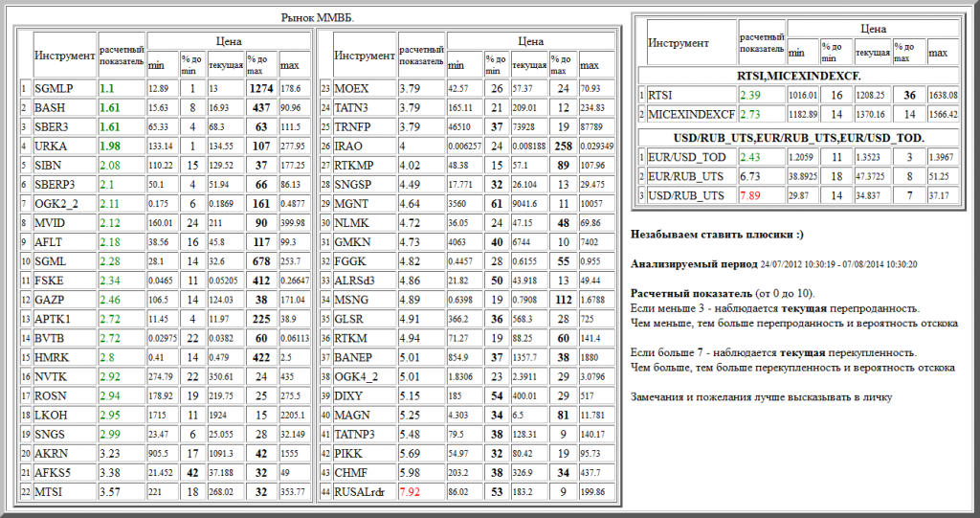Image resolution: width=980 pixels, height=518 pixels.
Task: Click the EUR/USD_TOD currency pair
Action: pyautogui.click(x=686, y=157)
